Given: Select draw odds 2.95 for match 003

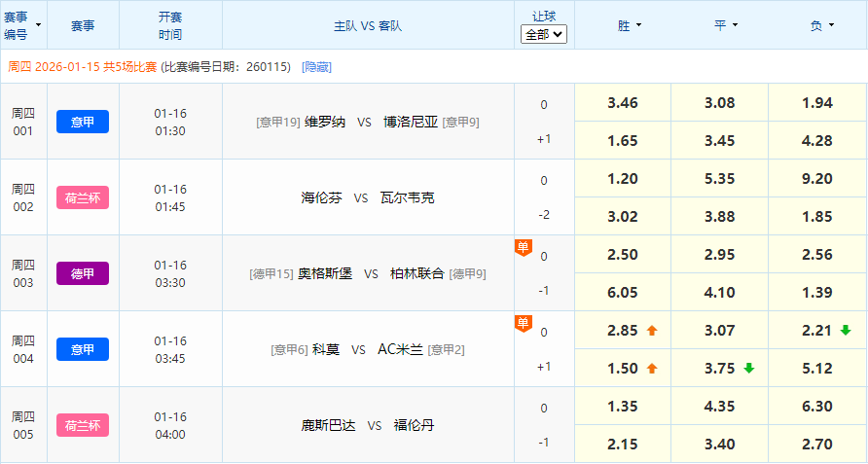Looking at the screenshot, I should (x=720, y=255).
